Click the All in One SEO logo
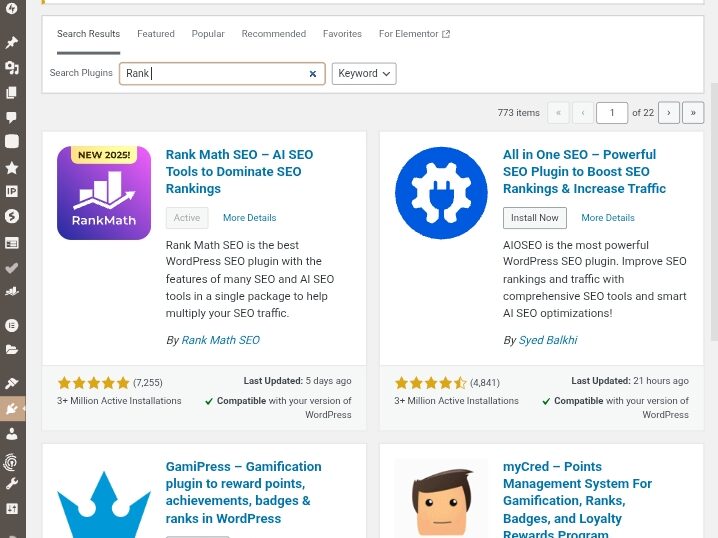718x538 pixels. click(441, 193)
